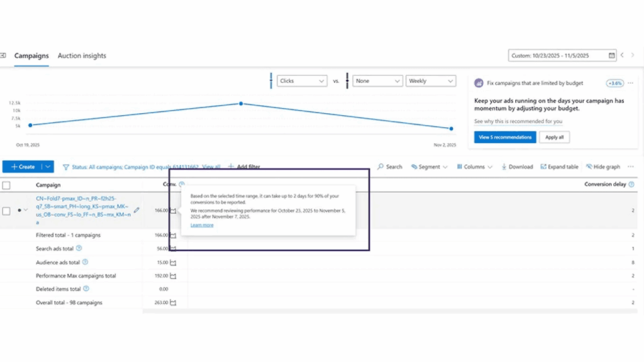The height and width of the screenshot is (362, 644).
Task: Open the None comparison metric dropdown
Action: 377,81
